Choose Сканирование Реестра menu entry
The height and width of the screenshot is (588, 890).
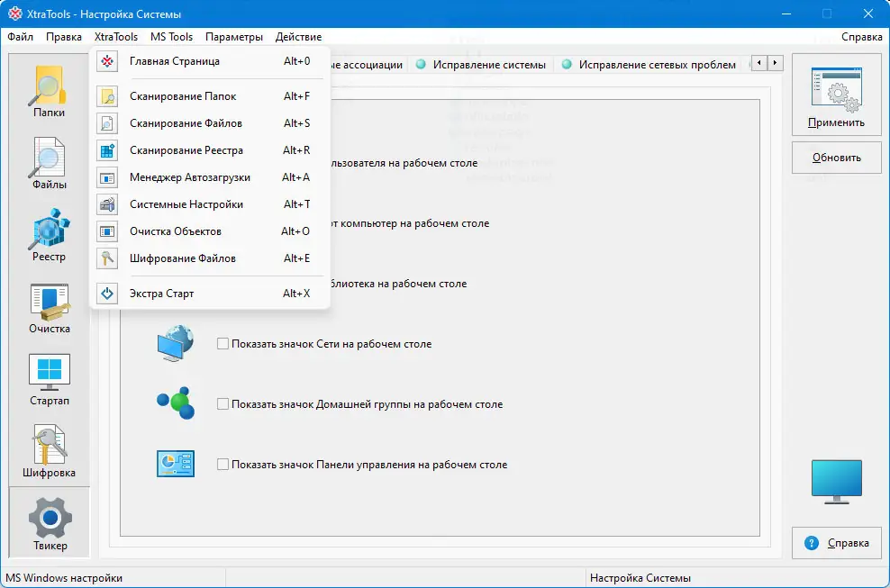(210, 150)
